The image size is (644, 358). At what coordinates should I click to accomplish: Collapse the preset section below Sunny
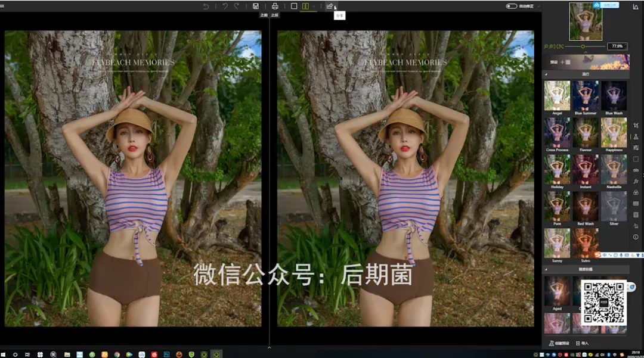(546, 269)
